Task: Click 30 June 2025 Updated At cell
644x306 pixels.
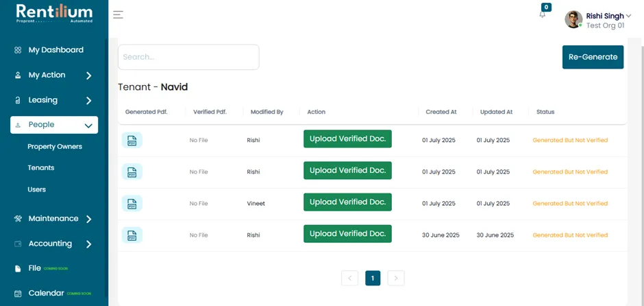Action: 495,235
